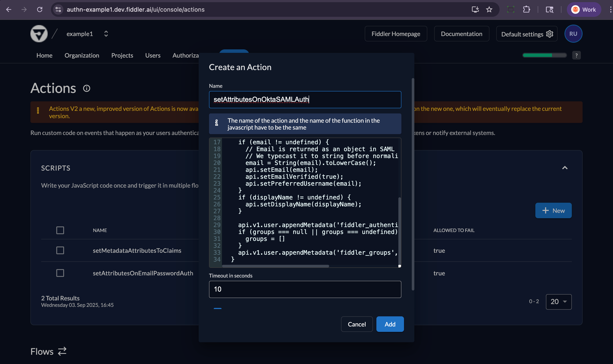Click inside the Timeout in seconds field

coord(305,289)
